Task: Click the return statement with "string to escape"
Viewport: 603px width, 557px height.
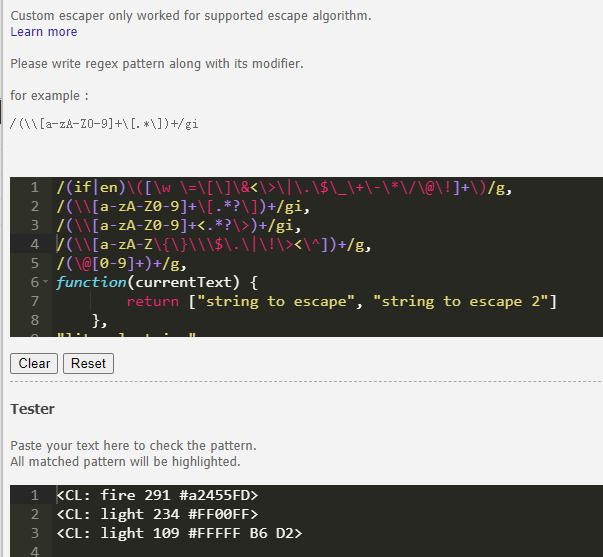Action: coord(341,302)
